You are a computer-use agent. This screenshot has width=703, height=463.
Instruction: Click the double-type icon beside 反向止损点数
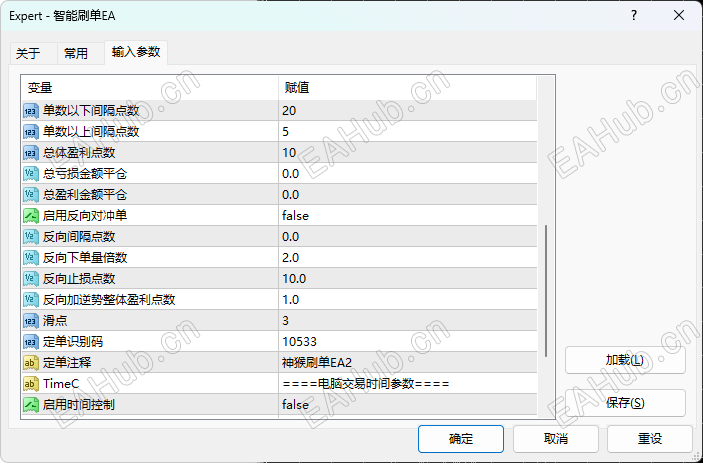coord(31,279)
